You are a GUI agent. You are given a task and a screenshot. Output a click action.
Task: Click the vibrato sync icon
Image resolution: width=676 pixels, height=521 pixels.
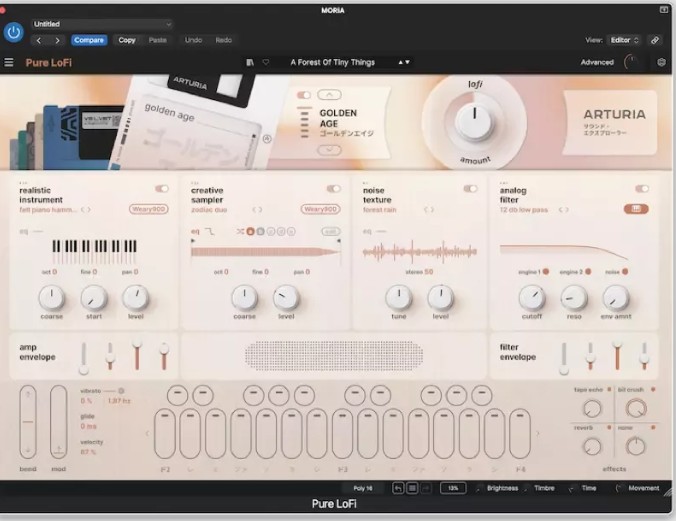pyautogui.click(x=121, y=391)
